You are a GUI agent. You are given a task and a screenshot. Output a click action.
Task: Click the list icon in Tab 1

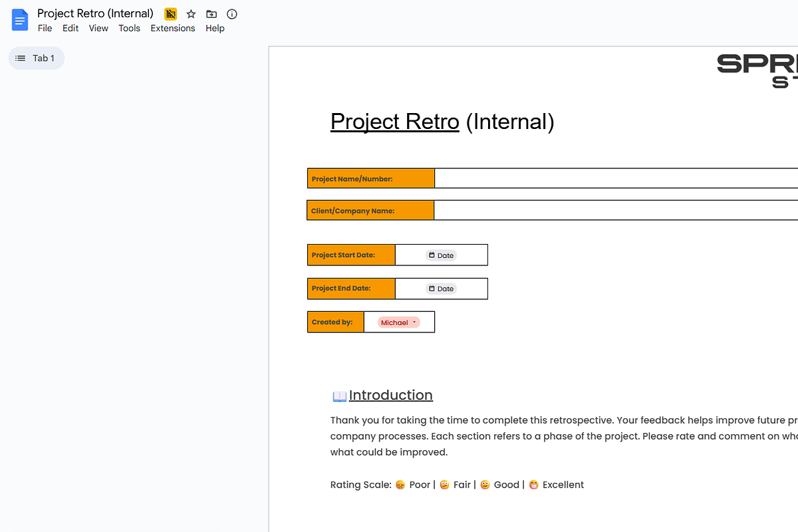point(21,59)
